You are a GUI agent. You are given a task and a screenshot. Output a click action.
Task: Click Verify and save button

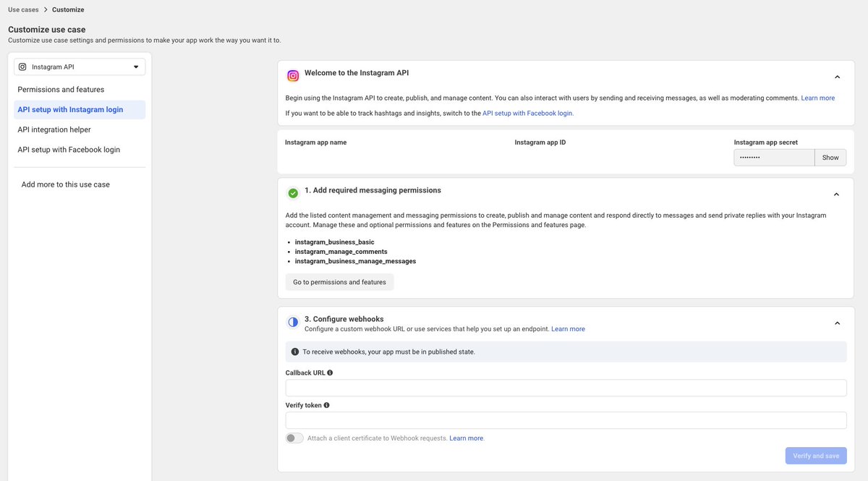(x=816, y=456)
